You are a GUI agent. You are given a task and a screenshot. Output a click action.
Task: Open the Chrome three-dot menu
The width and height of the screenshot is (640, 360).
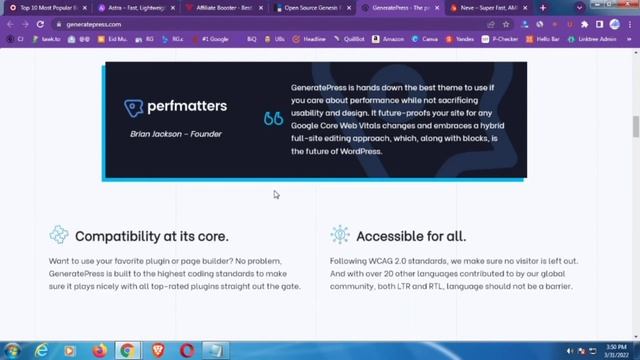[x=630, y=24]
